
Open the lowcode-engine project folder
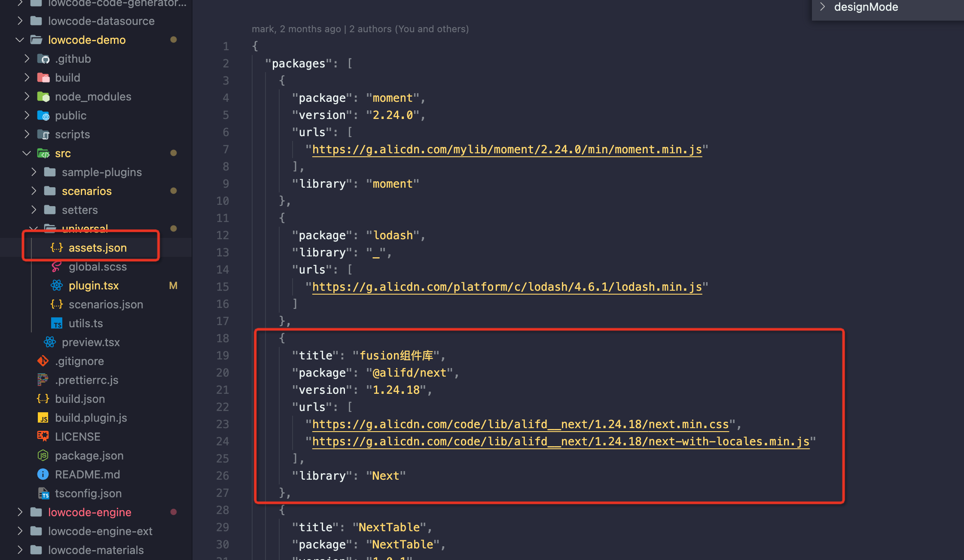click(90, 512)
